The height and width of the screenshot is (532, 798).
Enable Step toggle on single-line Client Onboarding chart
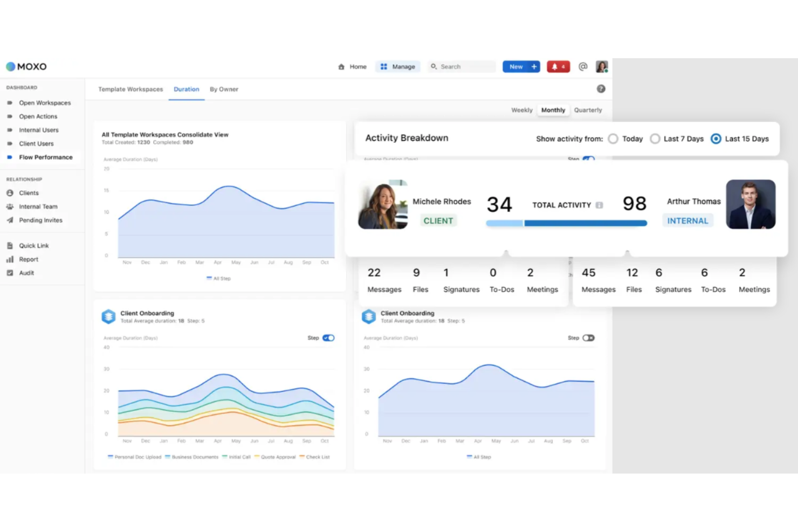pyautogui.click(x=588, y=338)
